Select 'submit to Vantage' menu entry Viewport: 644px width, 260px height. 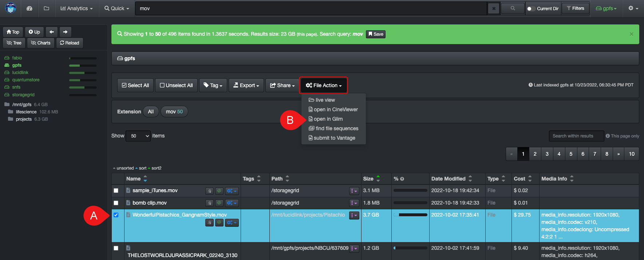334,138
